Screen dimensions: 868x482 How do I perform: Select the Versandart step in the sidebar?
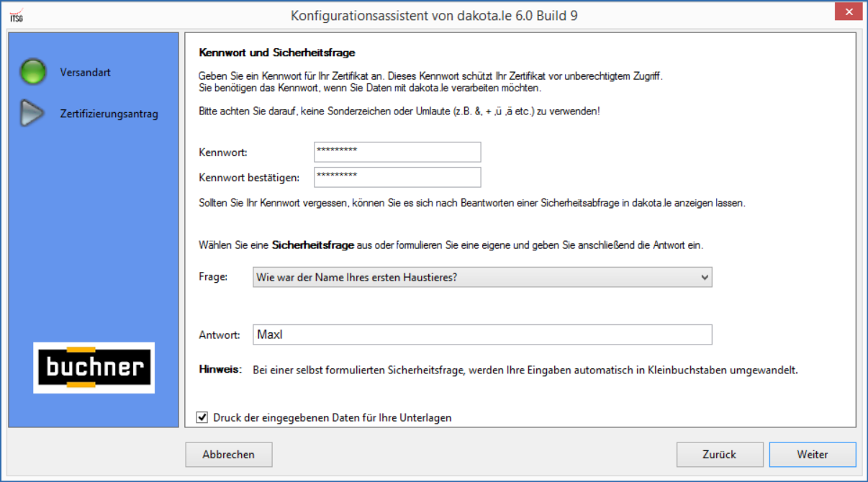click(x=86, y=72)
